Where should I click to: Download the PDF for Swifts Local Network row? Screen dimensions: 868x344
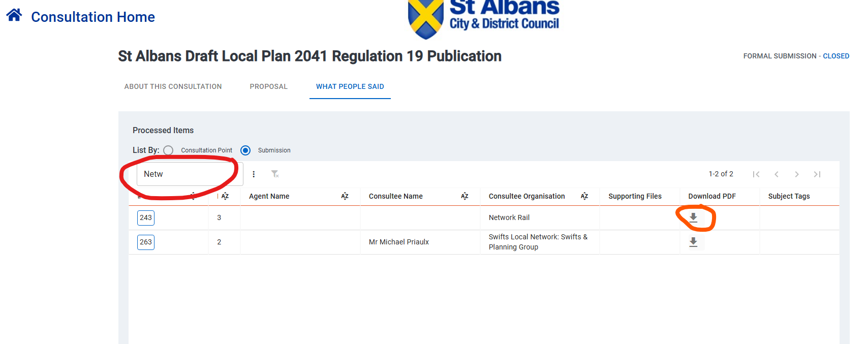pyautogui.click(x=693, y=242)
